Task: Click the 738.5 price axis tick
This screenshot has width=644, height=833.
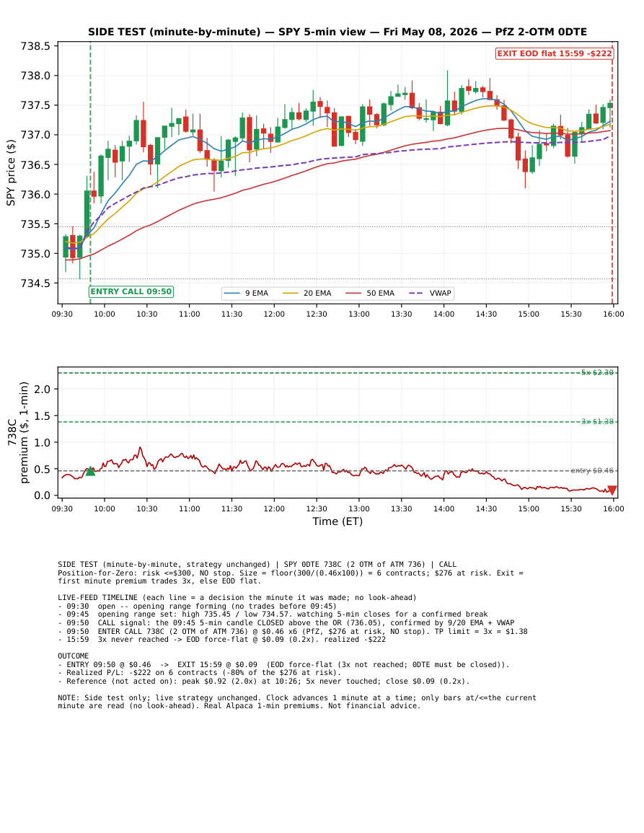Action: [x=35, y=46]
